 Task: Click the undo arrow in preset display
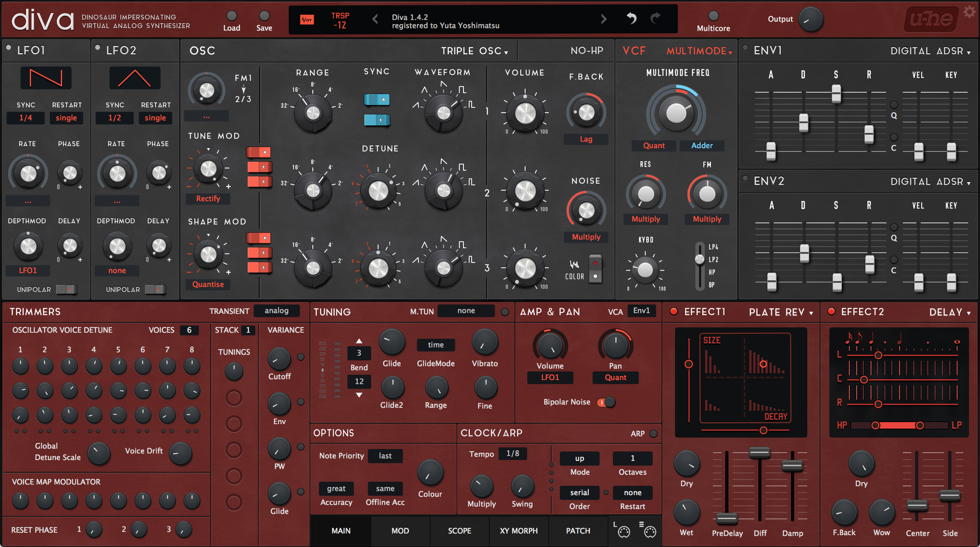[631, 18]
